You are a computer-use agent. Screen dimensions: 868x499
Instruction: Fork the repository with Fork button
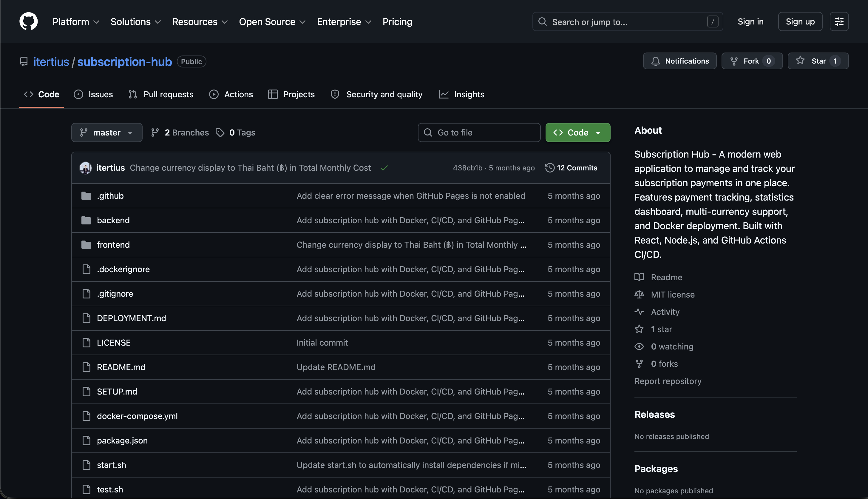752,61
